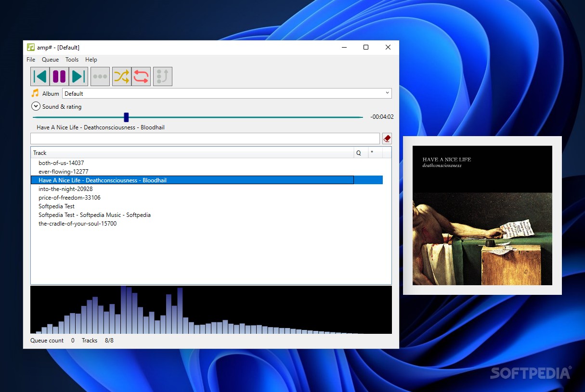Skip to the next track

pyautogui.click(x=78, y=76)
